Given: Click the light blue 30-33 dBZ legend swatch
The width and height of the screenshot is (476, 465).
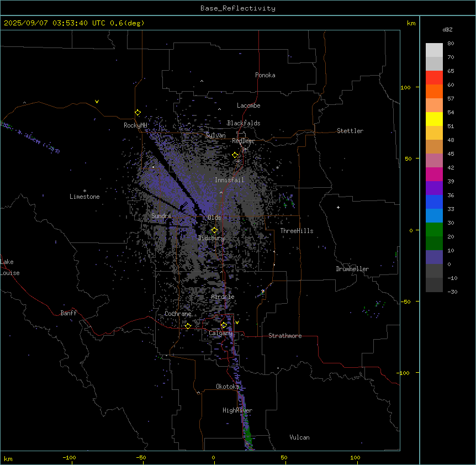Looking at the screenshot, I should click(x=434, y=216).
